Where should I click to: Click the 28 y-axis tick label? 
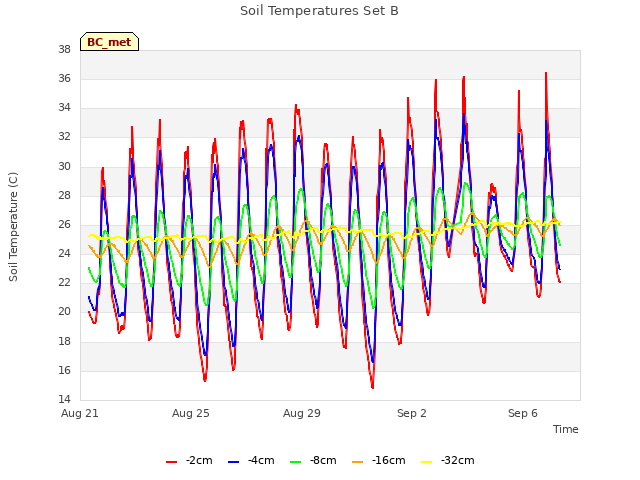point(64,196)
